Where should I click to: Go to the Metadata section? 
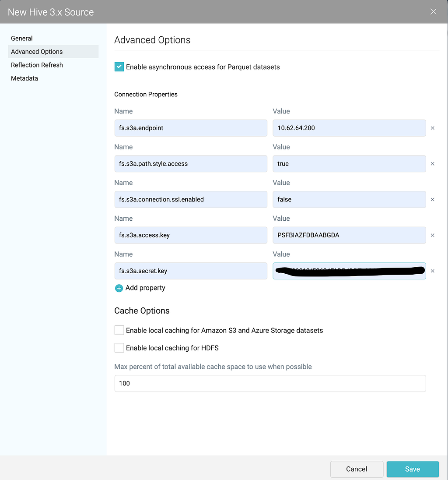click(53, 78)
